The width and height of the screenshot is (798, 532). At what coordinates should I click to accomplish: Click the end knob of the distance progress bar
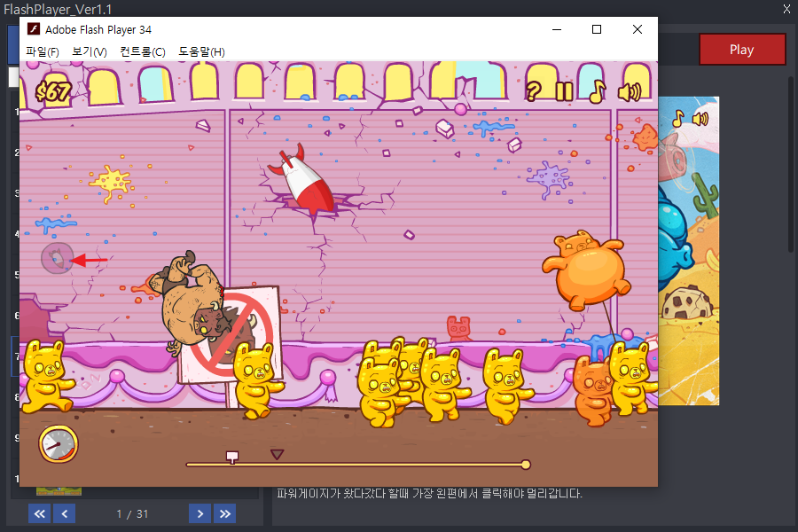pyautogui.click(x=526, y=465)
